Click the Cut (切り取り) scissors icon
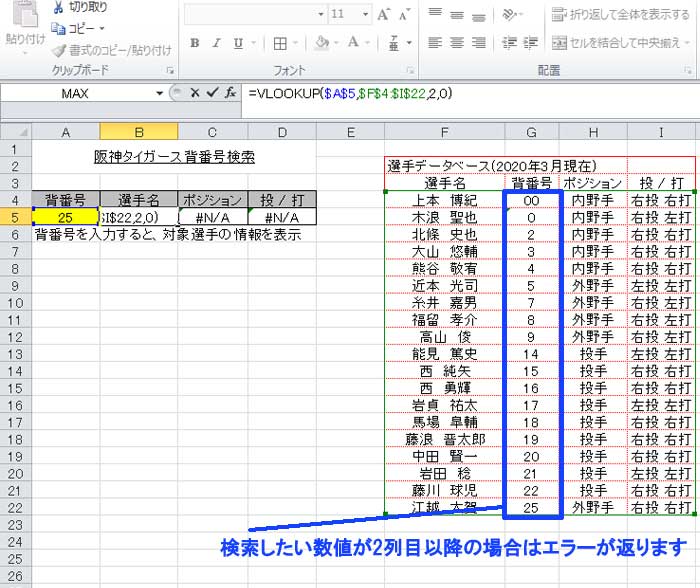Image resolution: width=700 pixels, height=588 pixels. pyautogui.click(x=58, y=7)
